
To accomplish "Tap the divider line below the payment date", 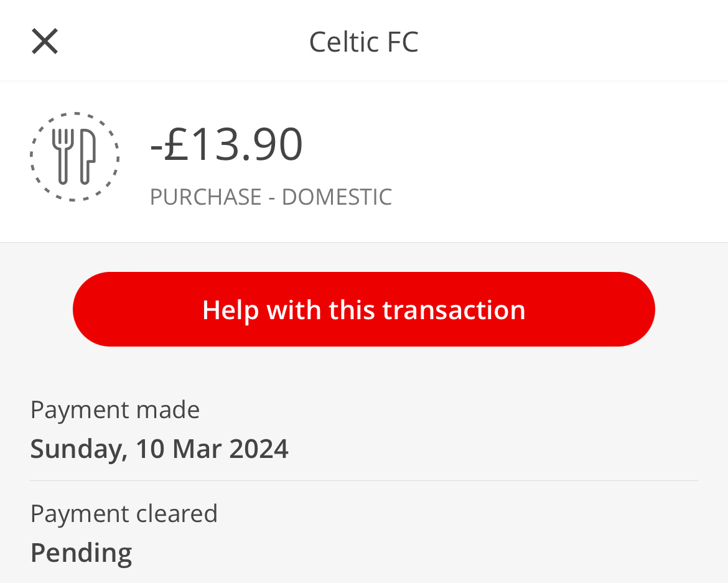I will [363, 481].
